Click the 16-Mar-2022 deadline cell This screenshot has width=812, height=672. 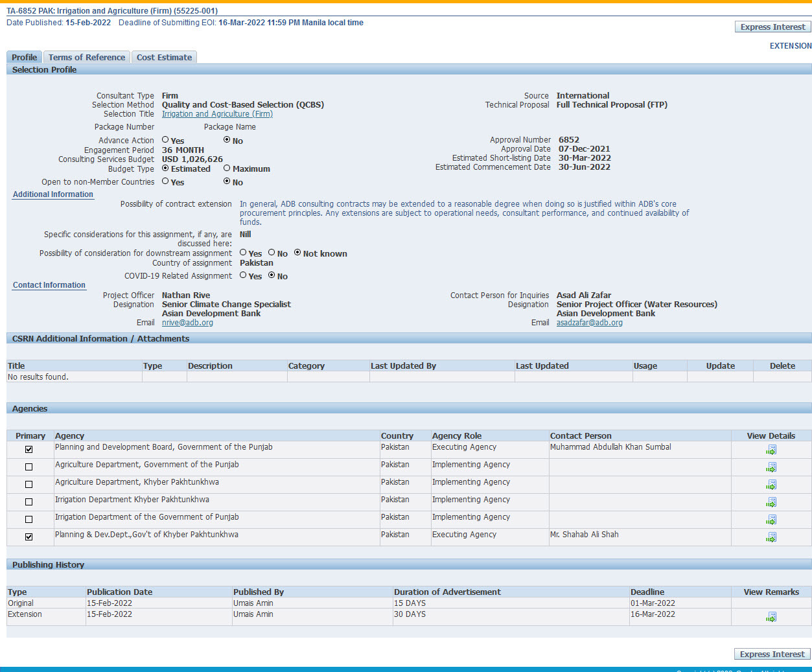[653, 614]
